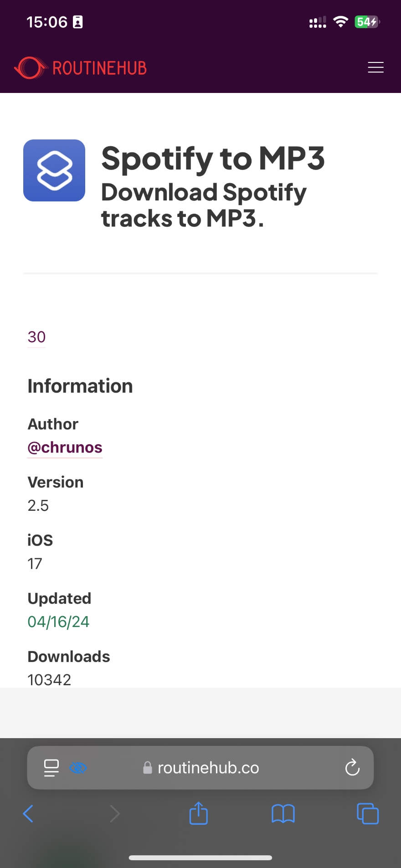Tap the 30 count link

point(36,337)
